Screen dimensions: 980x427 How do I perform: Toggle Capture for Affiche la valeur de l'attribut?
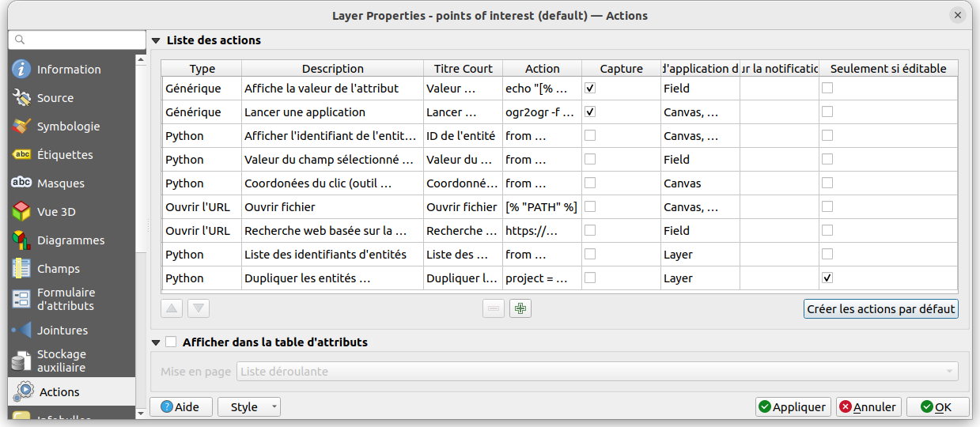[x=590, y=88]
